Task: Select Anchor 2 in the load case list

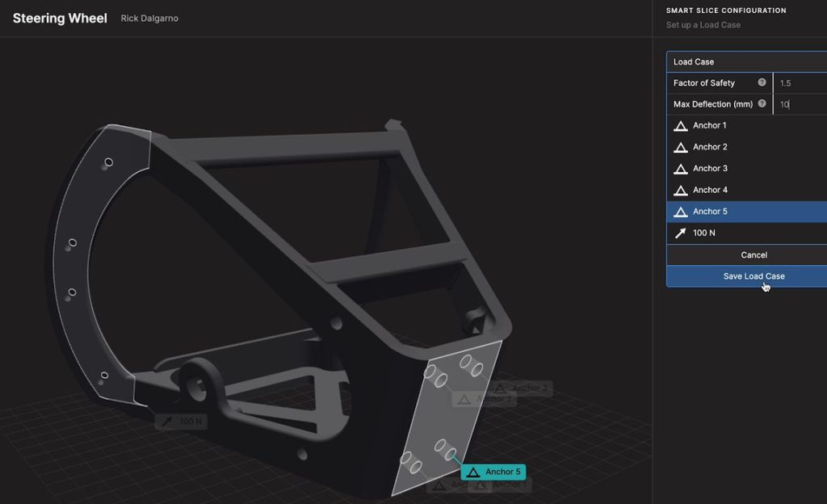Action: pyautogui.click(x=710, y=147)
